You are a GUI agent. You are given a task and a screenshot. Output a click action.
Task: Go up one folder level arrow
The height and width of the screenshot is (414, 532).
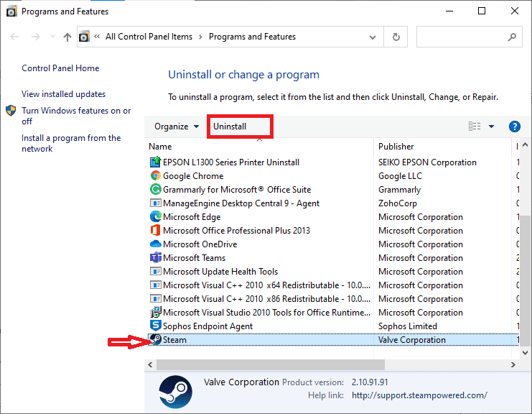click(67, 37)
